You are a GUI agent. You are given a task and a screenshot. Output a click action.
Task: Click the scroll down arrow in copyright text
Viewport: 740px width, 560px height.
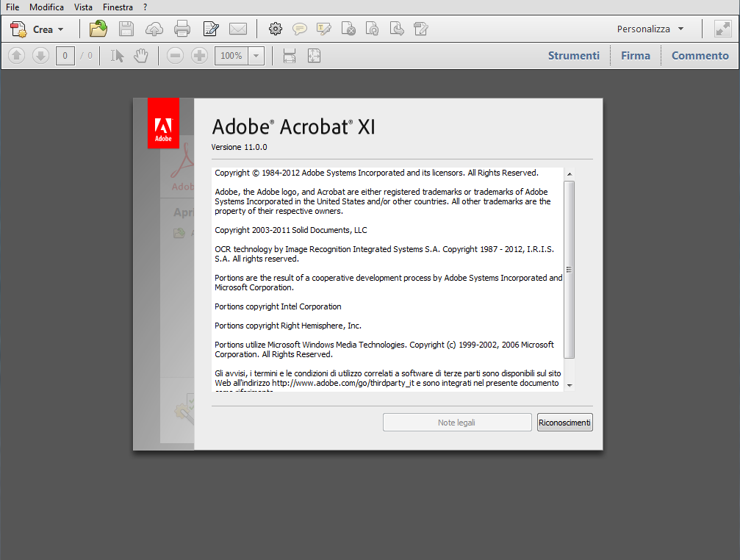(570, 385)
